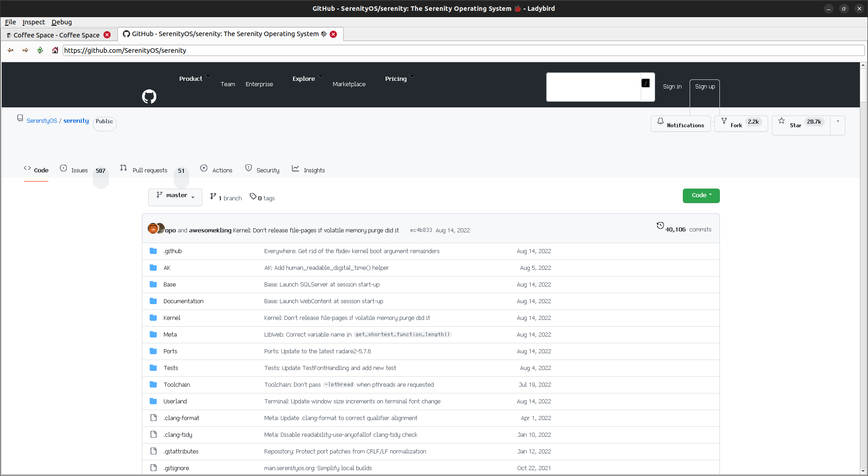
Task: Expand the Pricing menu
Action: (400, 79)
